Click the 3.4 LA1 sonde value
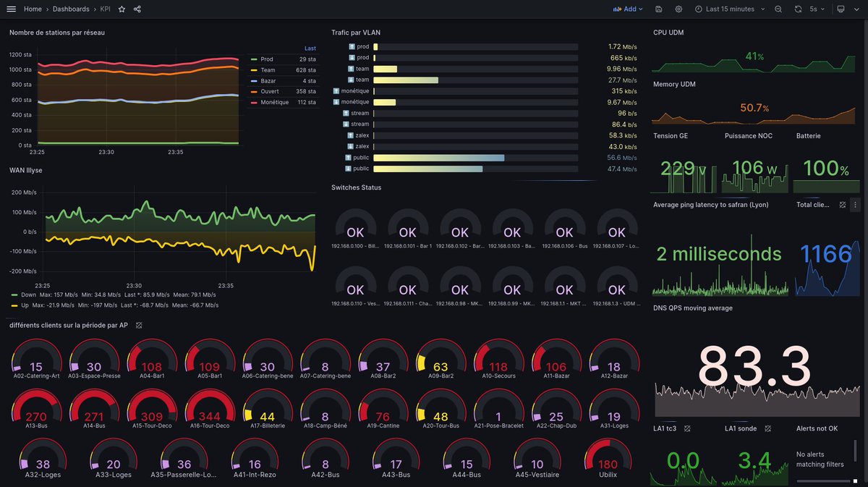This screenshot has width=868, height=487. [754, 461]
